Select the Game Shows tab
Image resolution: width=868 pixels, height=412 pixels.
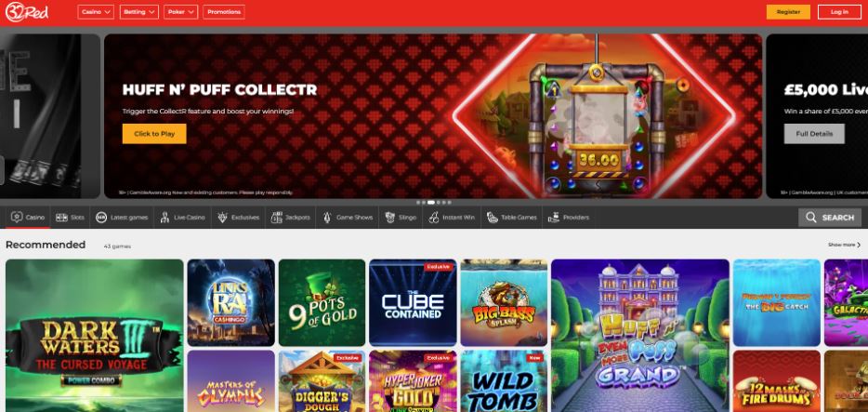(348, 218)
